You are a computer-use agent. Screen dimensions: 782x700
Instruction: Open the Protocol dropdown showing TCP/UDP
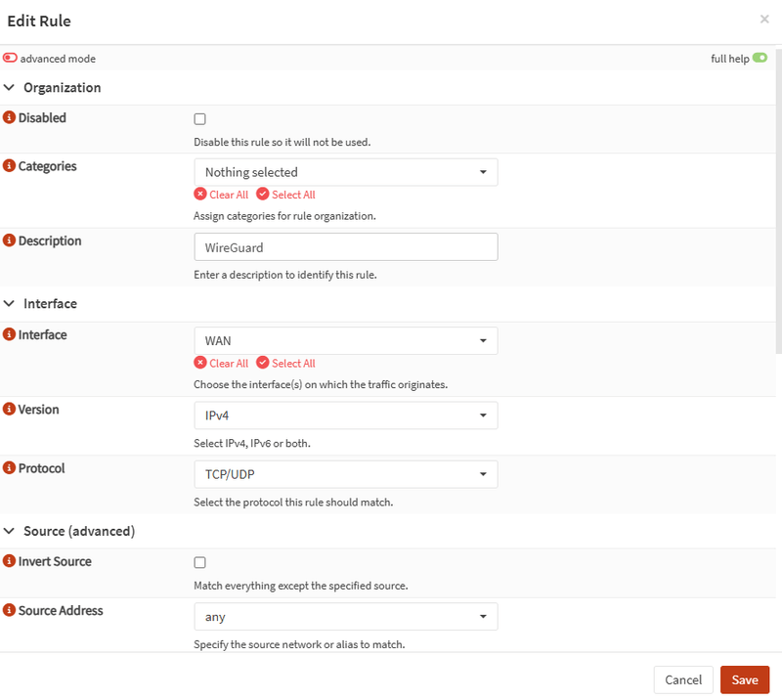[x=346, y=474]
